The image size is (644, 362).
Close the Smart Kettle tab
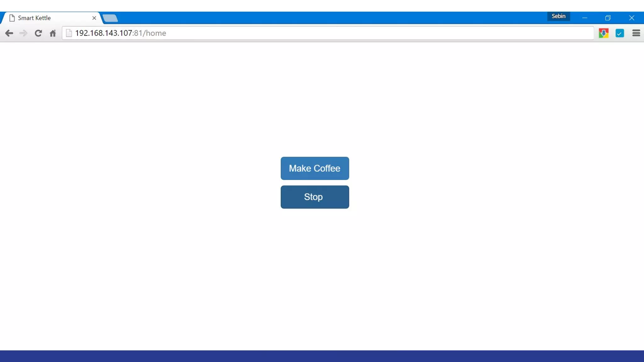pyautogui.click(x=94, y=18)
